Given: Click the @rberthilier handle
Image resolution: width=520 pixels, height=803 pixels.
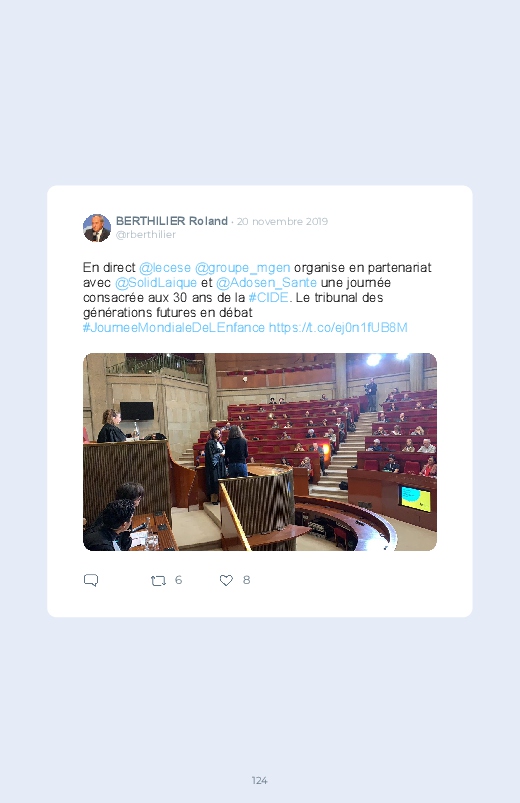Looking at the screenshot, I should pos(145,235).
